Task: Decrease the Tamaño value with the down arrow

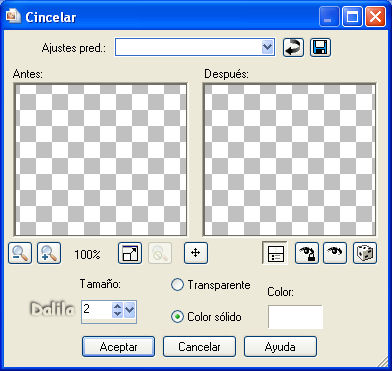Action: pos(117,314)
